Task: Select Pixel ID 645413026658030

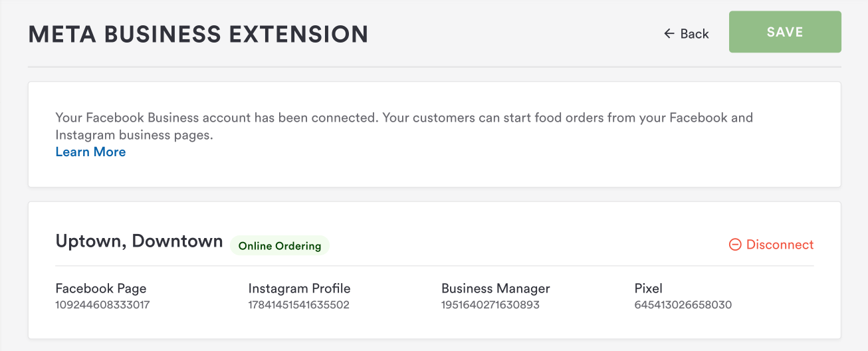Action: [683, 305]
